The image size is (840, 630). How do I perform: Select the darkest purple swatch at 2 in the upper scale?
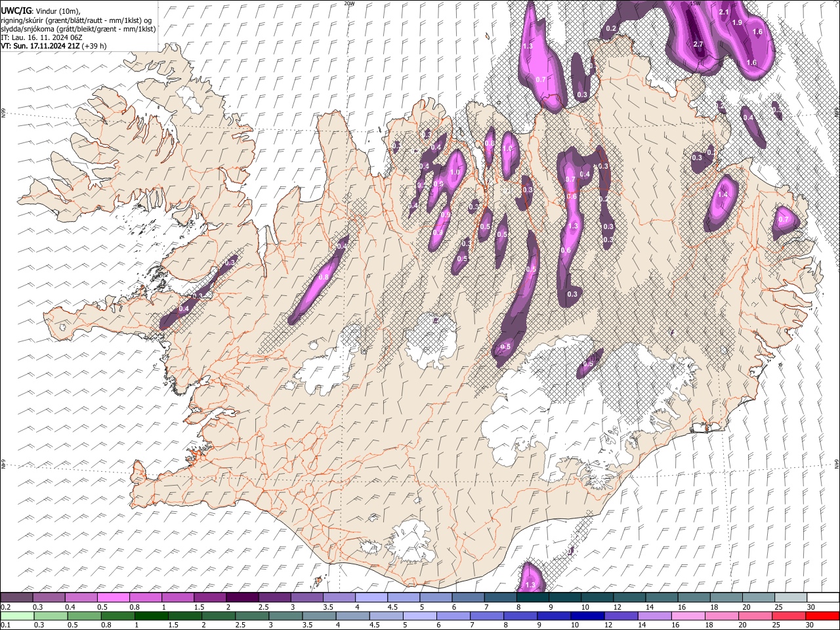tap(242, 597)
